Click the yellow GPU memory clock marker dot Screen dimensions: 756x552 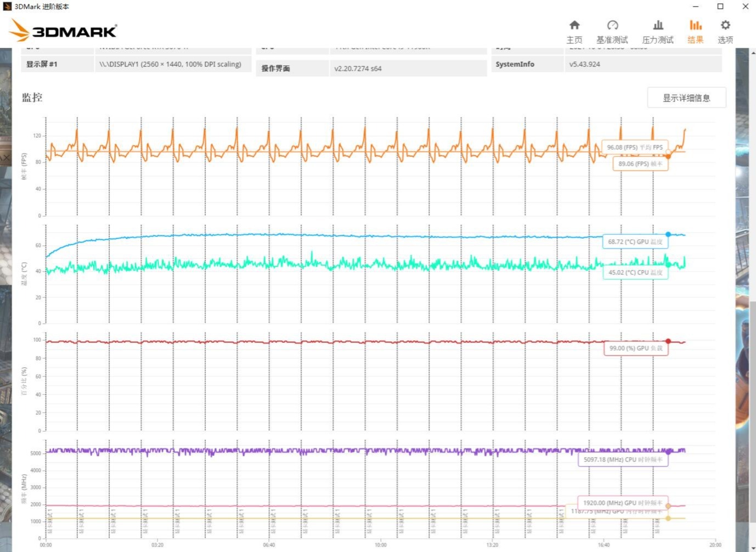click(668, 518)
